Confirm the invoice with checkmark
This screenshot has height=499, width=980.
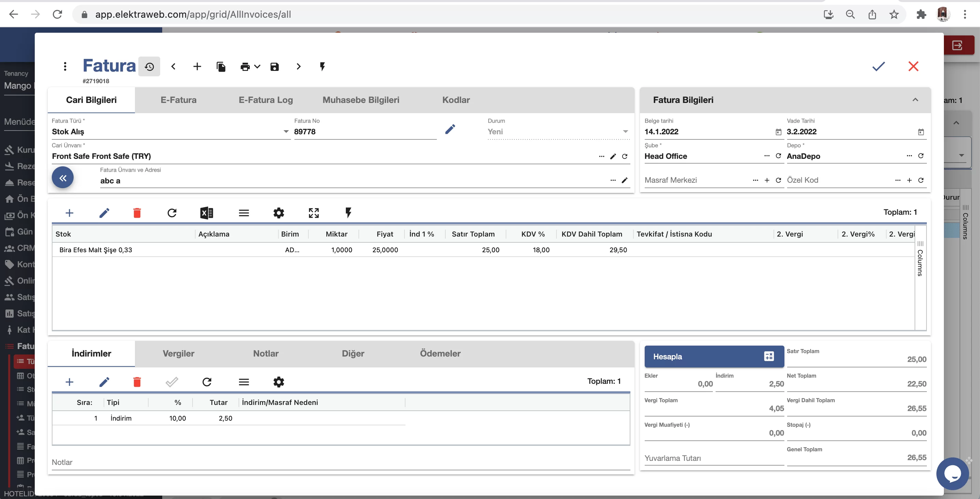[878, 66]
